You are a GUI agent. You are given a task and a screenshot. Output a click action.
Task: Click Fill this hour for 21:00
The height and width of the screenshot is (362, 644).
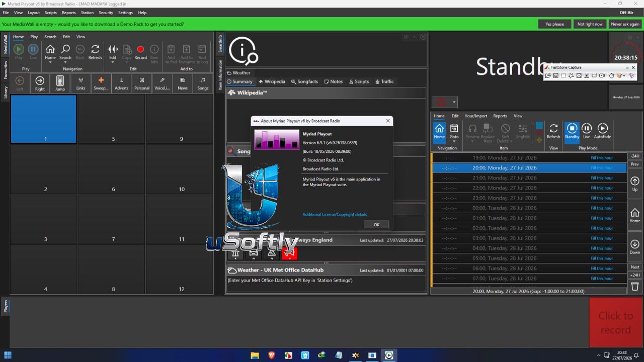pyautogui.click(x=602, y=178)
